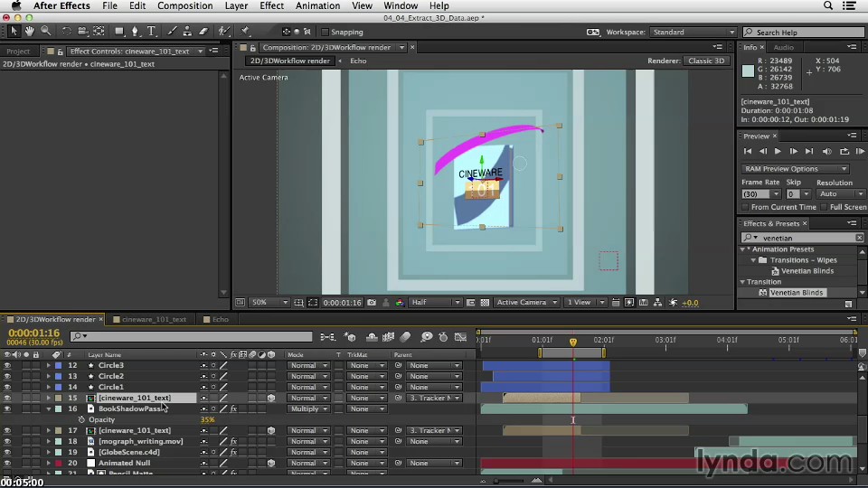Enable the Snapping checkbox
The height and width of the screenshot is (488, 868).
pos(323,33)
